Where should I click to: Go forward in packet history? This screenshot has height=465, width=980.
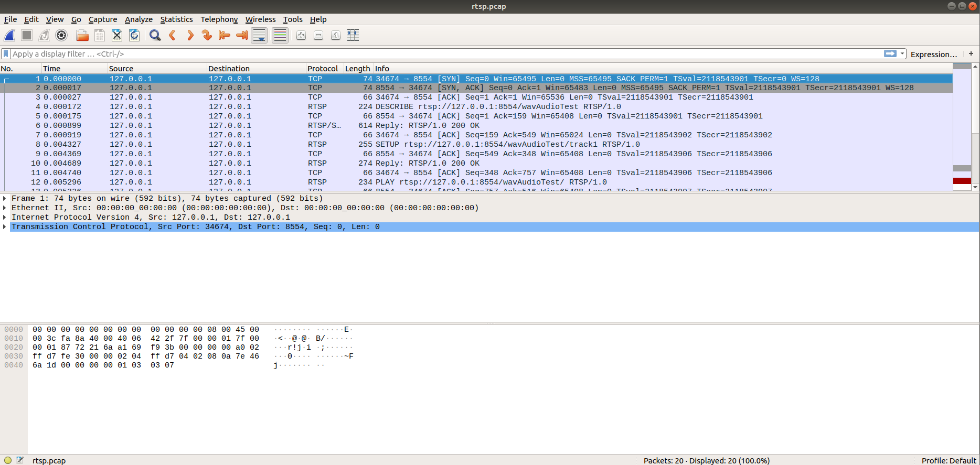coord(190,36)
